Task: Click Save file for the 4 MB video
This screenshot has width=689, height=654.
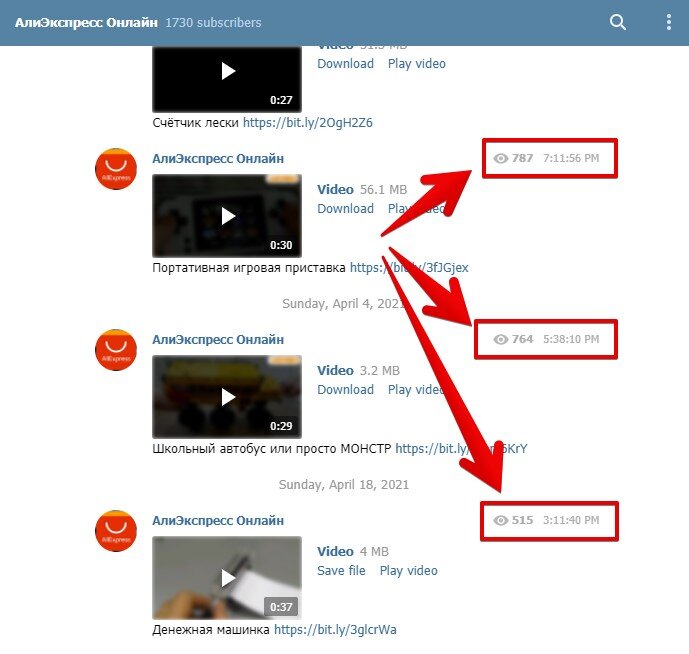Action: click(341, 571)
